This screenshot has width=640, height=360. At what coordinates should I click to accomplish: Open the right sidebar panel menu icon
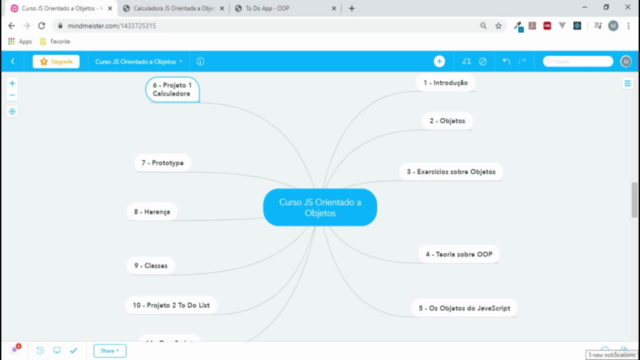click(x=627, y=84)
